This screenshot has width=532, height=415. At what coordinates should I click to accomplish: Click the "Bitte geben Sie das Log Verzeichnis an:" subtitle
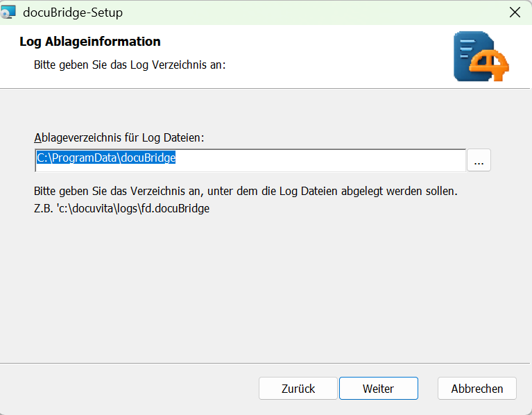click(130, 65)
